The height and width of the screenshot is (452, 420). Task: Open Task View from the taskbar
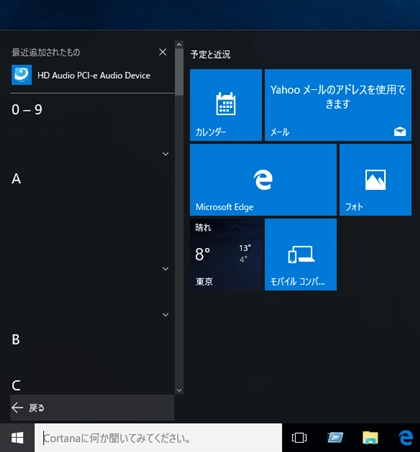click(299, 438)
